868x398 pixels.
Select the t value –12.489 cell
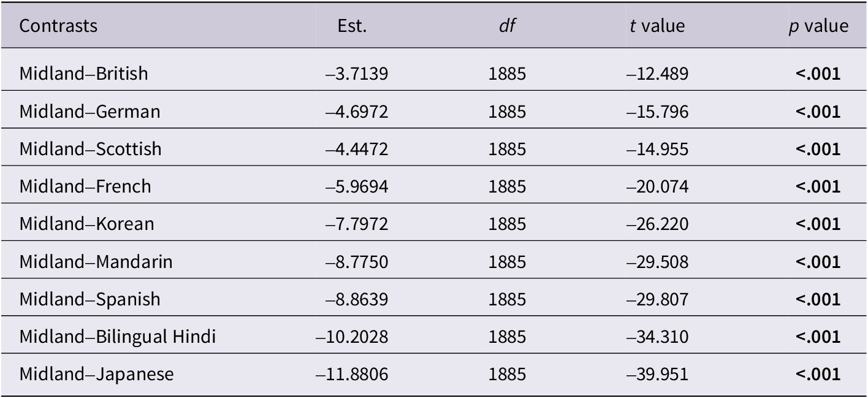657,74
